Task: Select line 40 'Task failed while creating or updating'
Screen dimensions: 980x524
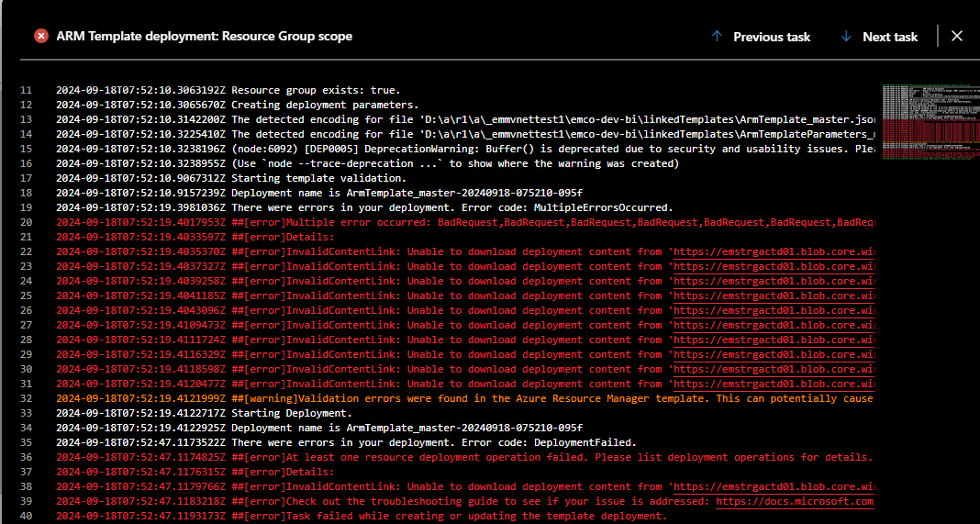Action: 362,517
